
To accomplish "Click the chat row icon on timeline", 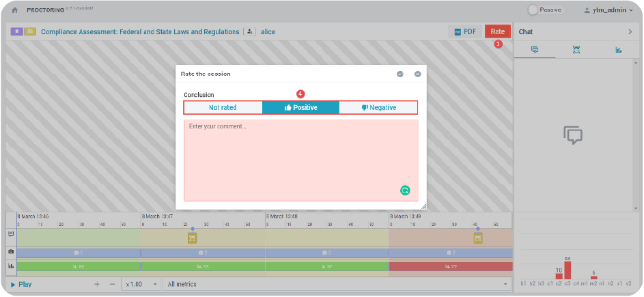I will pos(11,234).
